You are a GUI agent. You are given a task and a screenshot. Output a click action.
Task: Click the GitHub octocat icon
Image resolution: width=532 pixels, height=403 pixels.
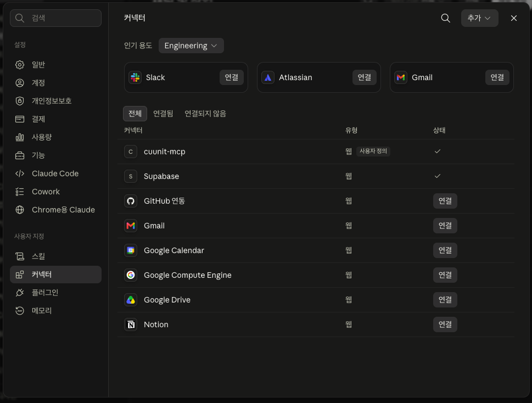[131, 201]
